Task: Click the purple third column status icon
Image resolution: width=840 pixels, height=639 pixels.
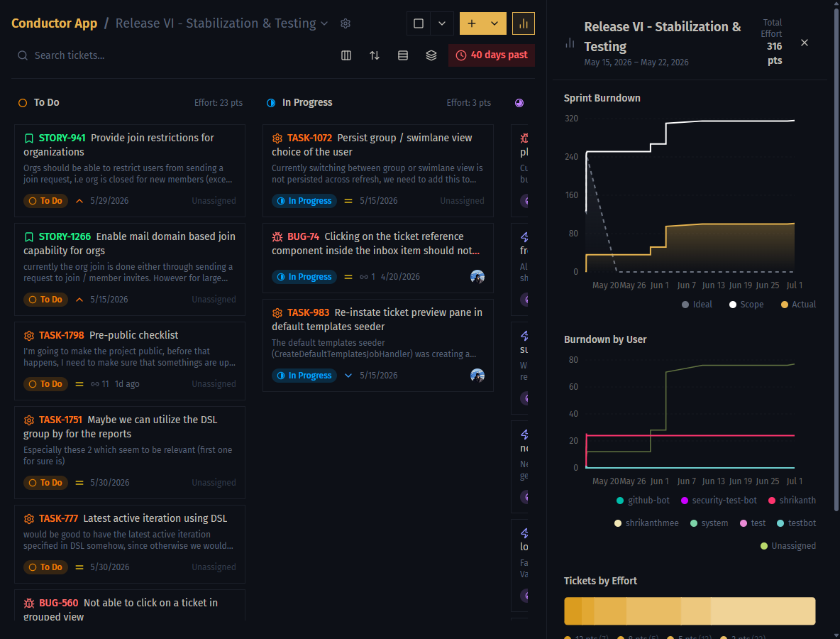Action: (519, 103)
